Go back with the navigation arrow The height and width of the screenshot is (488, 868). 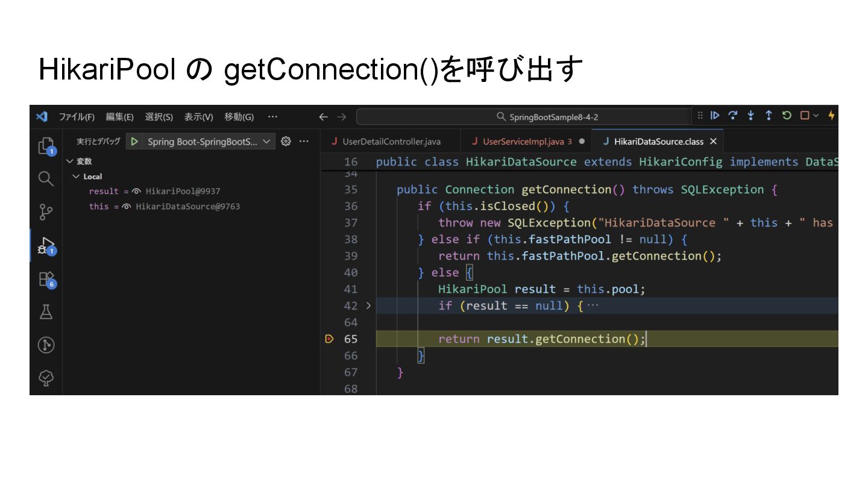(324, 117)
